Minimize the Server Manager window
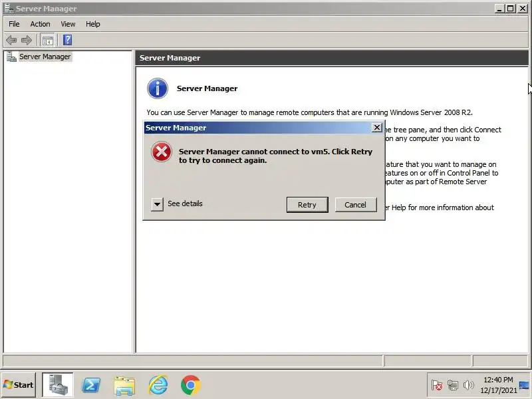The height and width of the screenshot is (399, 532). point(499,9)
